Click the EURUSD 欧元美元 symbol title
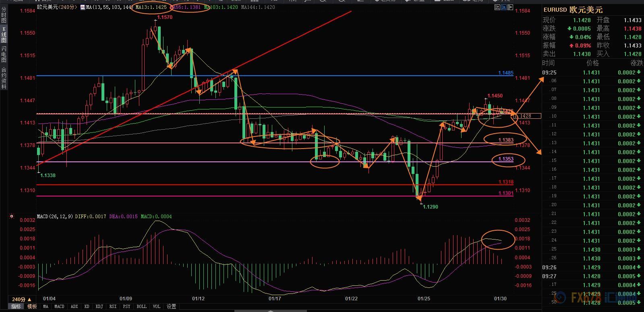644x312 pixels. 573,10
